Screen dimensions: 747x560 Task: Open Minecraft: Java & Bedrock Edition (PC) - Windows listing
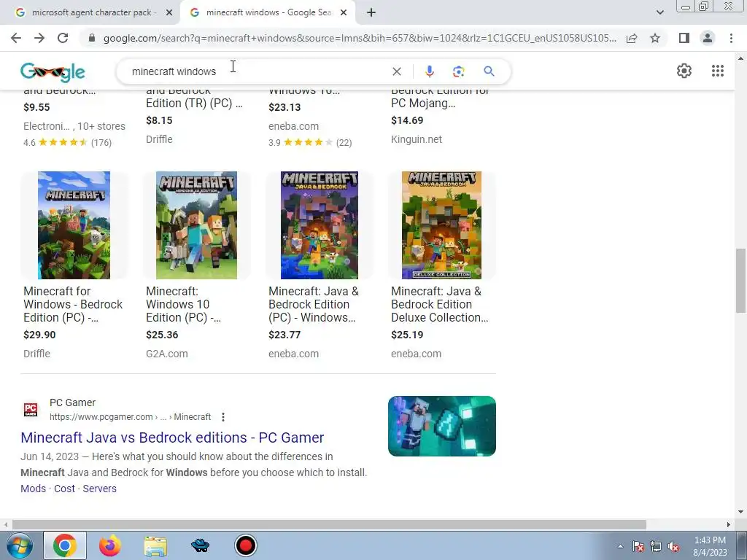coord(314,304)
